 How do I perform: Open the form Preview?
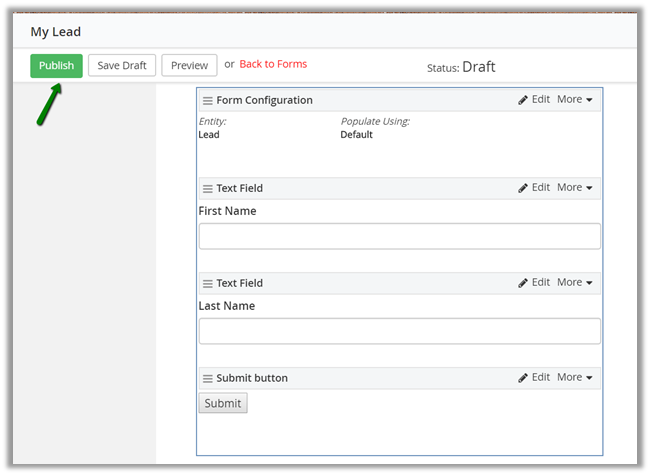pos(189,66)
